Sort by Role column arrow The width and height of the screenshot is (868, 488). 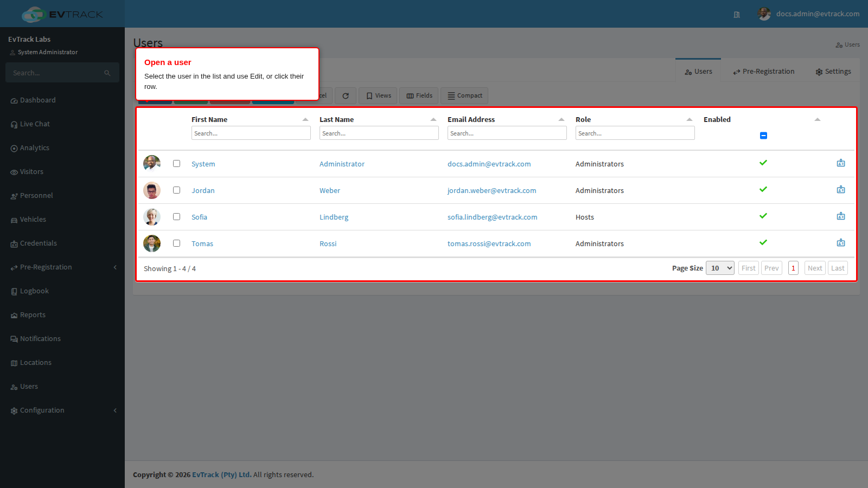click(690, 119)
